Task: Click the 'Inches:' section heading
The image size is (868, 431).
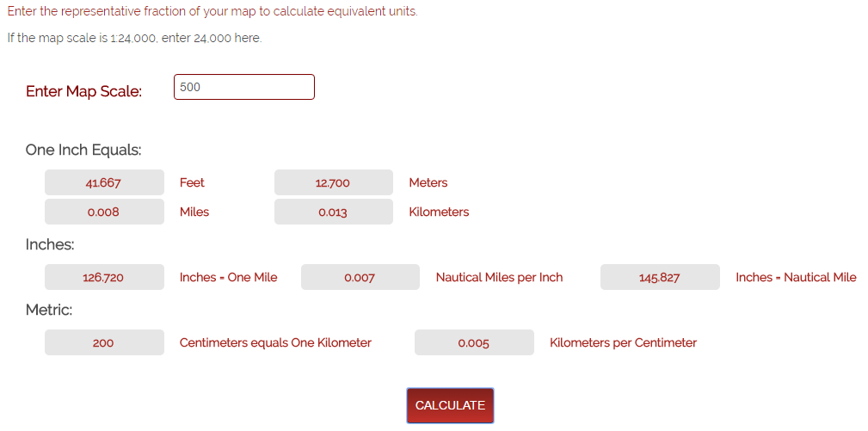Action: [50, 244]
